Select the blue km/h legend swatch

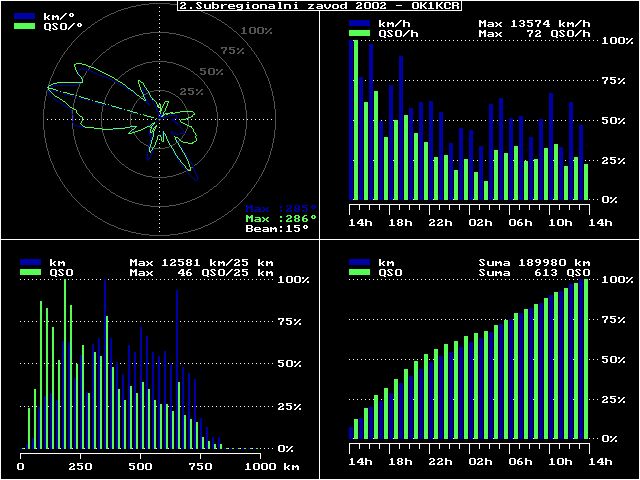tap(358, 23)
